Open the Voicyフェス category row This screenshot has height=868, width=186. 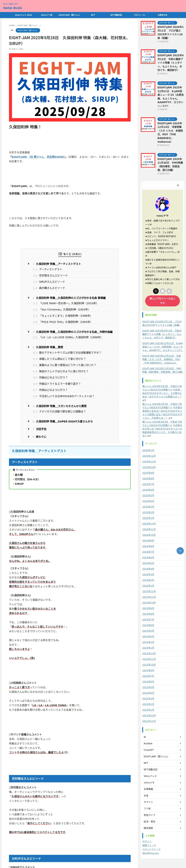(x=162, y=776)
